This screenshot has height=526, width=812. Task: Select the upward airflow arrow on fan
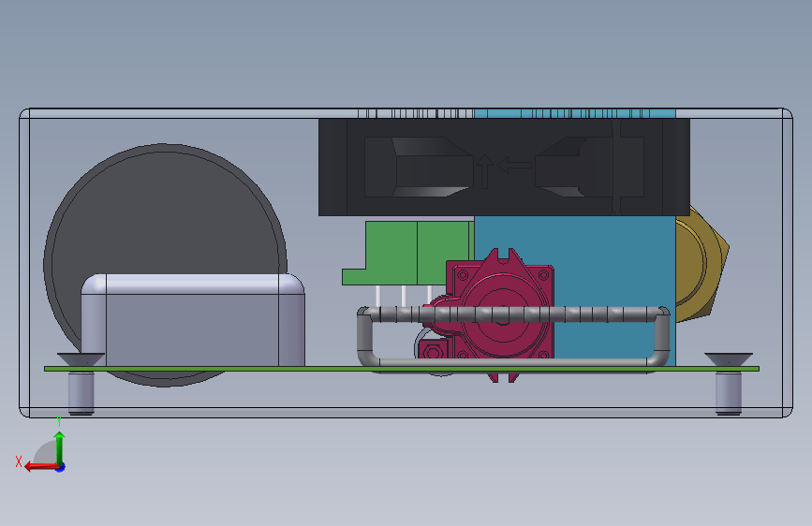(485, 171)
